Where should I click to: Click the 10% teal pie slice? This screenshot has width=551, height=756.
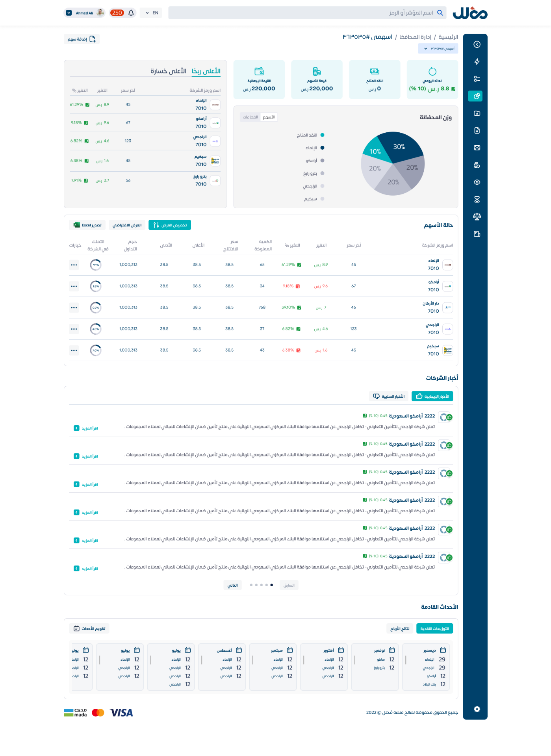coord(375,151)
